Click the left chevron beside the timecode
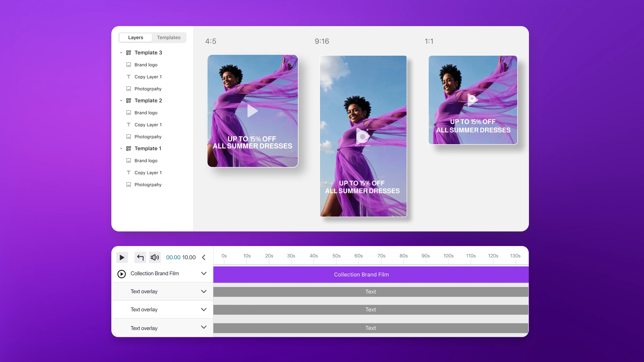Viewport: 644px width, 362px height. pyautogui.click(x=204, y=257)
